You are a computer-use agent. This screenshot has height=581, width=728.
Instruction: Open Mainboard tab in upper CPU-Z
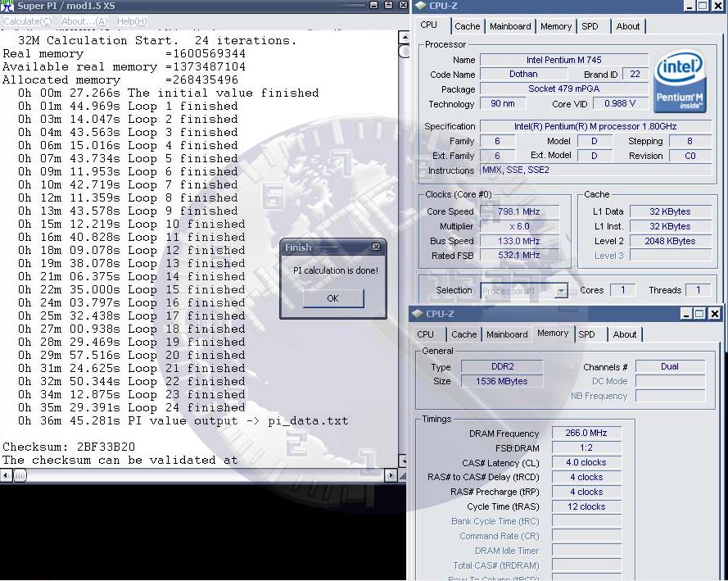(x=510, y=26)
